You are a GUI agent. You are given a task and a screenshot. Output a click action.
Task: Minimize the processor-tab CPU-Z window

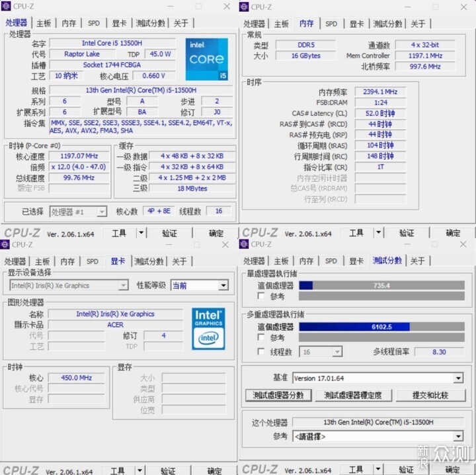(x=171, y=7)
